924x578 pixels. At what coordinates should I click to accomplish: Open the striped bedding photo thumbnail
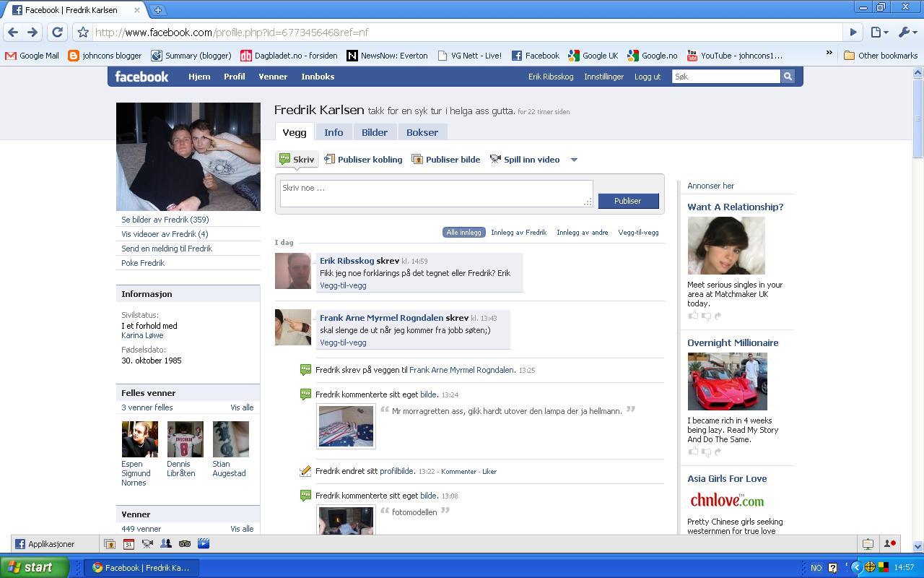coord(346,426)
